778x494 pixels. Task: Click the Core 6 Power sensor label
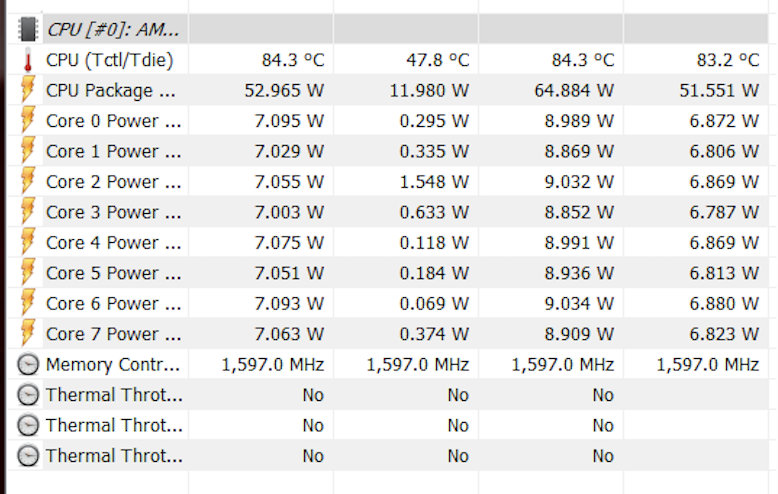pos(113,303)
